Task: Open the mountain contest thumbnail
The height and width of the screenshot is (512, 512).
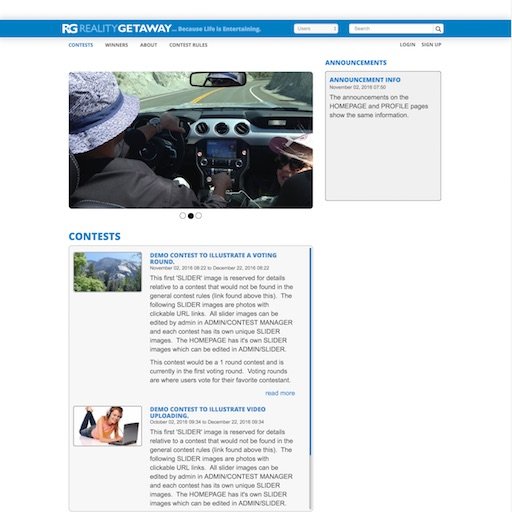Action: [107, 272]
